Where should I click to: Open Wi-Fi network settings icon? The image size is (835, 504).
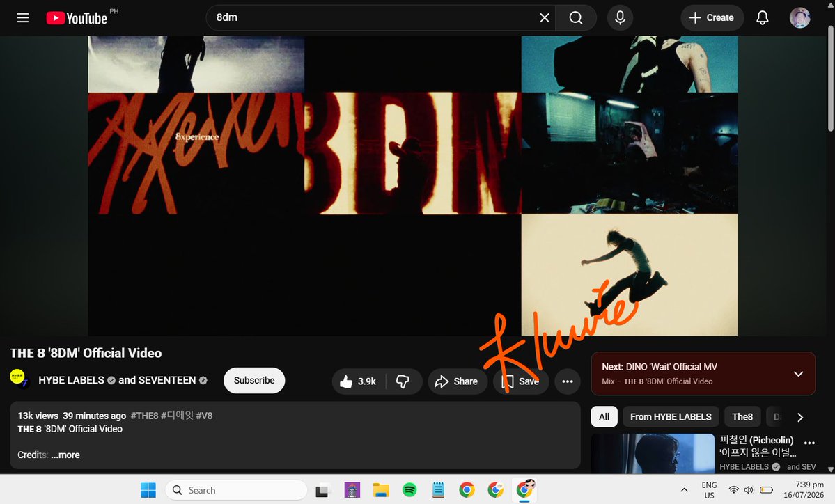click(733, 490)
